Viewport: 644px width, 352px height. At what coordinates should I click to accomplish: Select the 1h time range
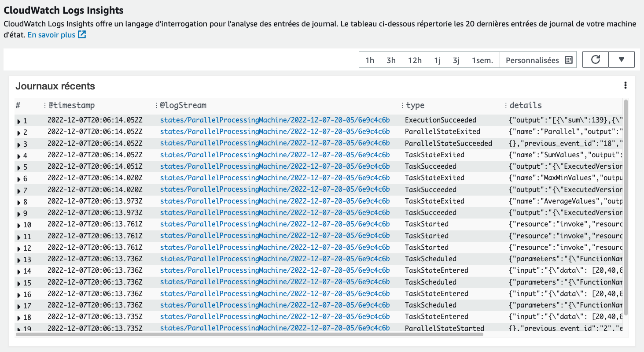[370, 60]
